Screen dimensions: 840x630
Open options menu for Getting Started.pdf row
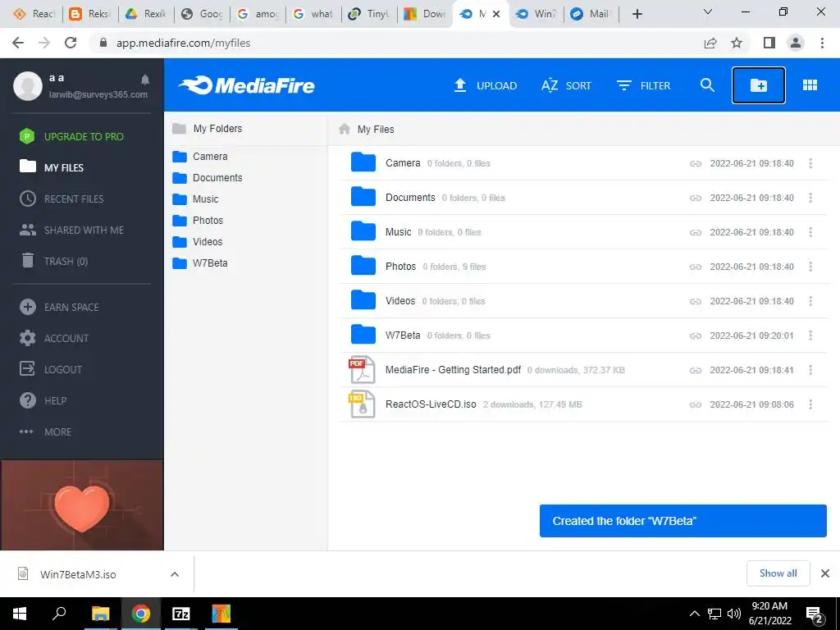pyautogui.click(x=810, y=370)
